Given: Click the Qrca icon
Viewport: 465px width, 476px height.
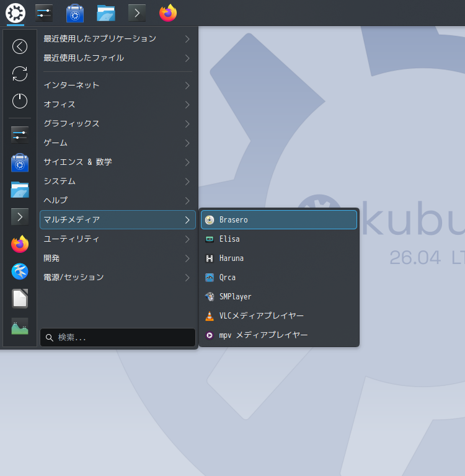Looking at the screenshot, I should point(210,278).
